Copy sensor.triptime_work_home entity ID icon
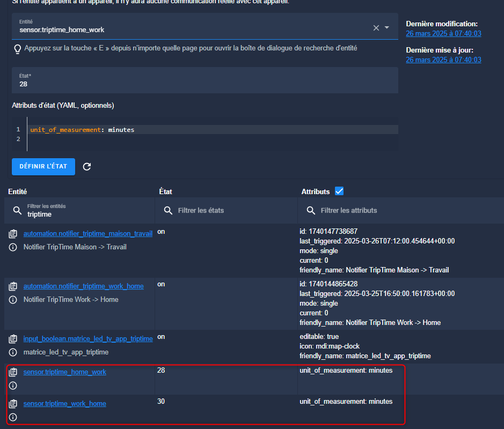This screenshot has width=504, height=429. pos(13,404)
